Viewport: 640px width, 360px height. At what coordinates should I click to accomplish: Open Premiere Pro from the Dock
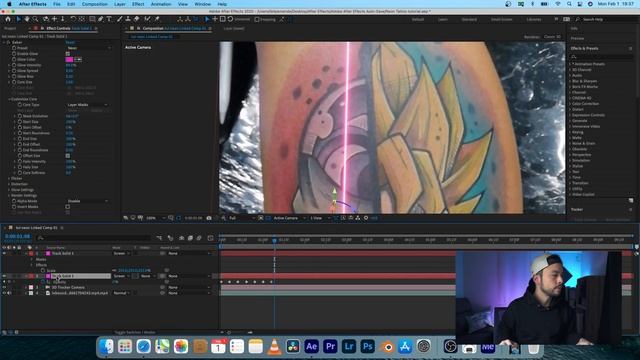pyautogui.click(x=330, y=347)
